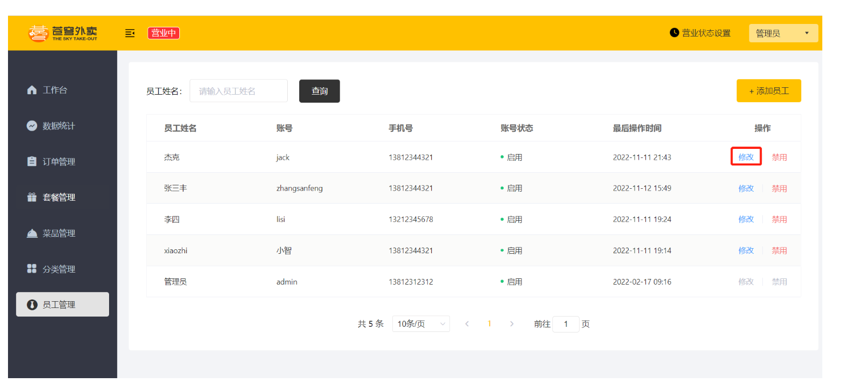Select 员工管理 menu item

pos(62,305)
